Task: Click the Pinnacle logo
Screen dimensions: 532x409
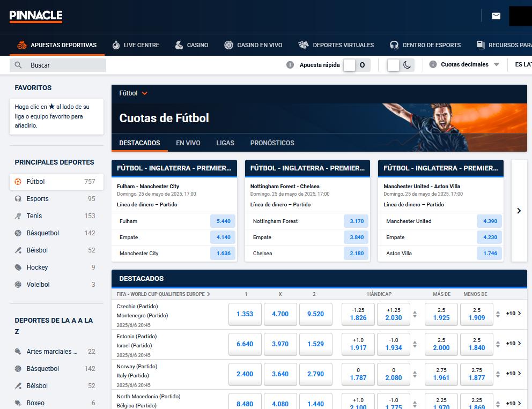Action: pyautogui.click(x=36, y=16)
